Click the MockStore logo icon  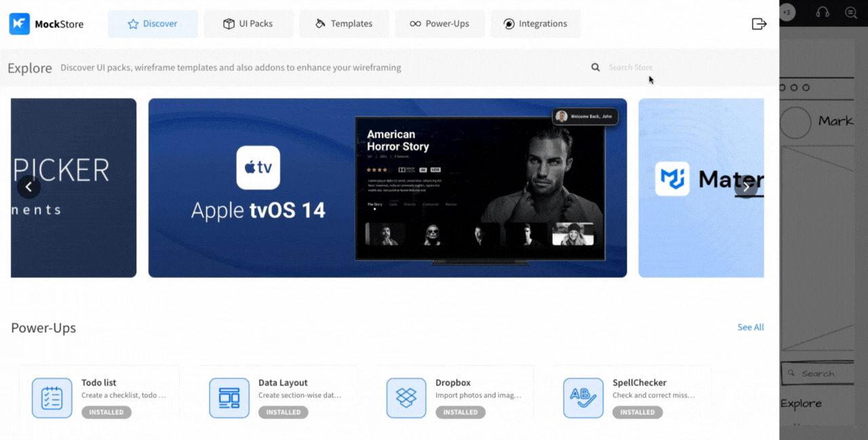point(19,24)
